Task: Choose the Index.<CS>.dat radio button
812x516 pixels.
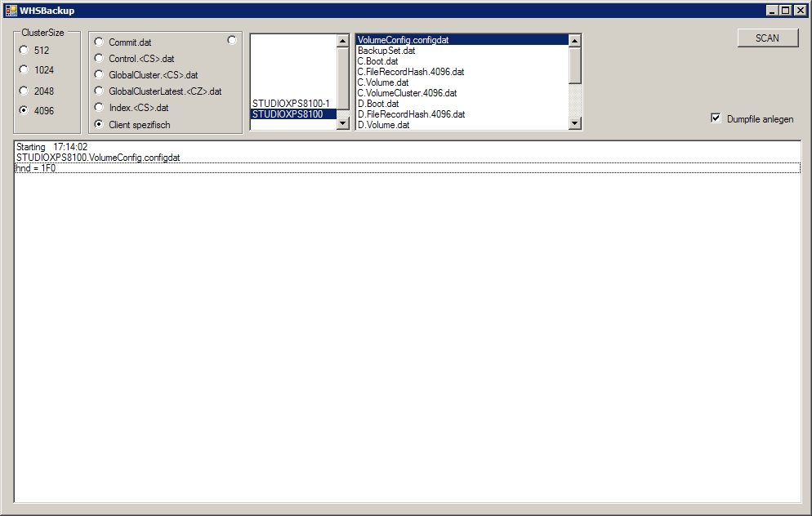Action: pos(99,107)
